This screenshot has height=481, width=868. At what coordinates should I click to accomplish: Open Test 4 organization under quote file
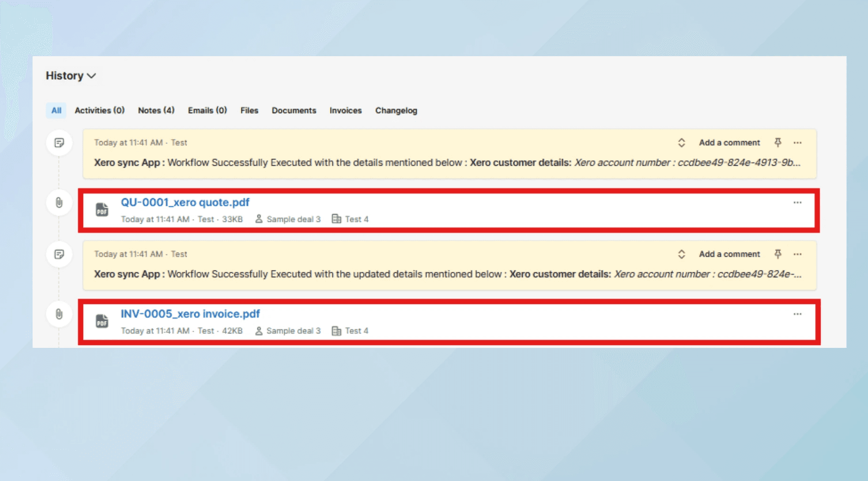pyautogui.click(x=357, y=219)
